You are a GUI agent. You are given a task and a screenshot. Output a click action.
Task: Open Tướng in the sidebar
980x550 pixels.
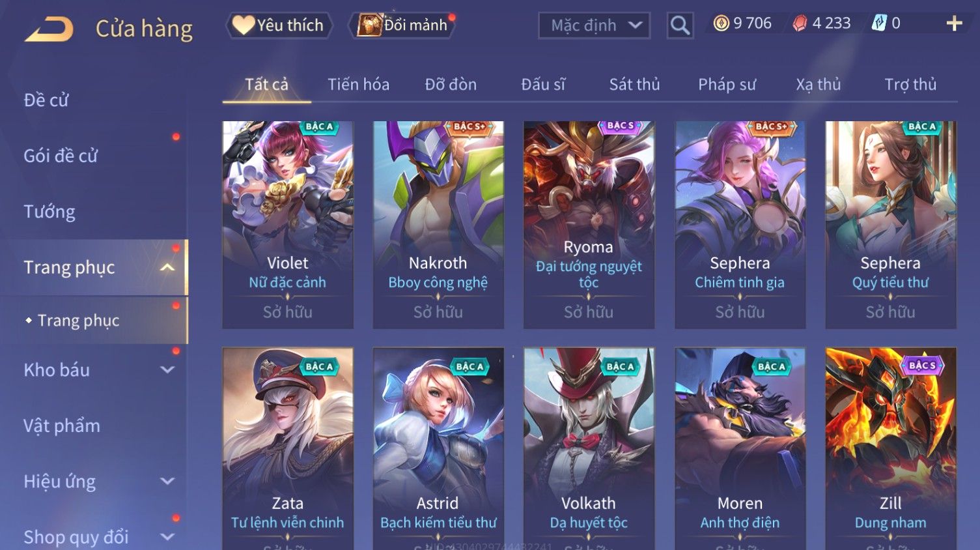49,212
